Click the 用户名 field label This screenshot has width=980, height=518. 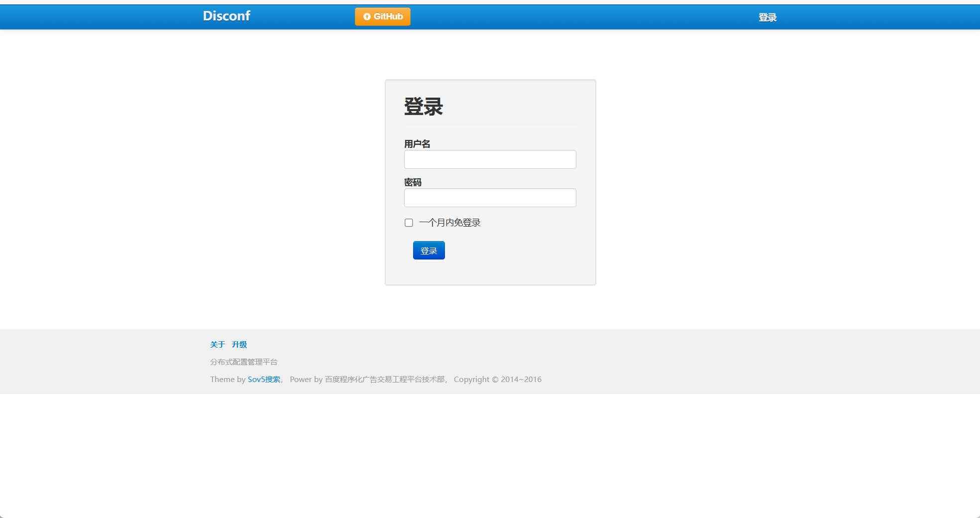tap(417, 144)
